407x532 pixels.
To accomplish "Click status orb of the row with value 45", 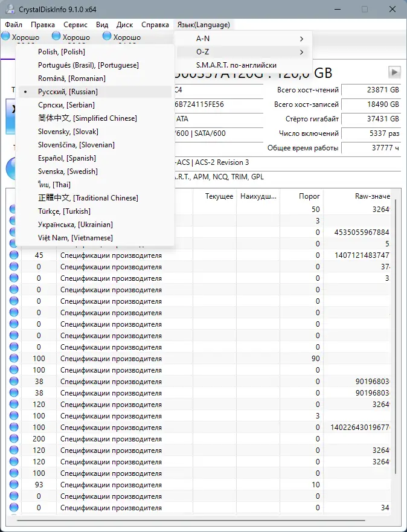I will (x=14, y=255).
